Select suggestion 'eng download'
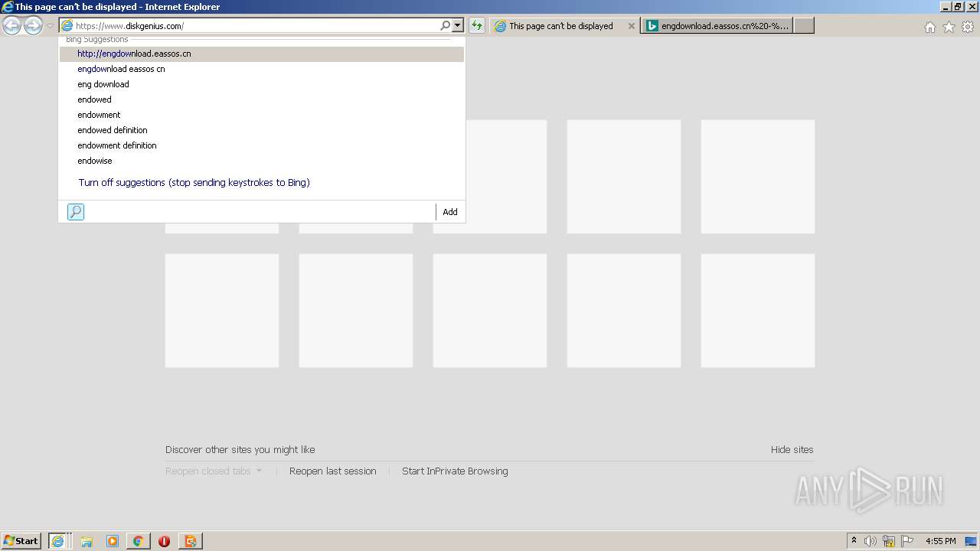980x551 pixels. 262,84
